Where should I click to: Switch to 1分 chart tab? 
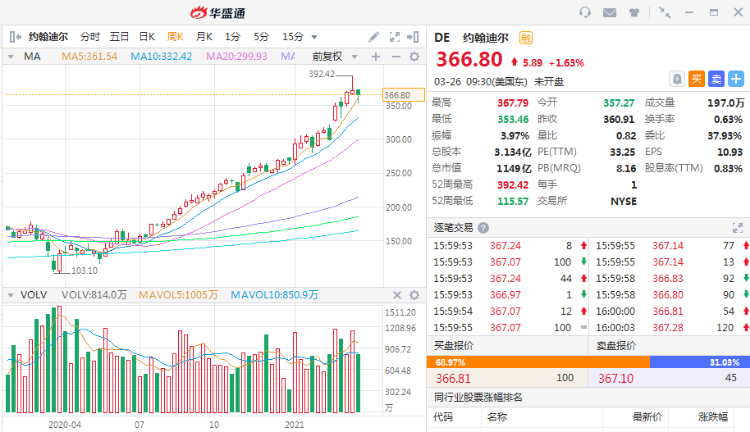point(232,37)
